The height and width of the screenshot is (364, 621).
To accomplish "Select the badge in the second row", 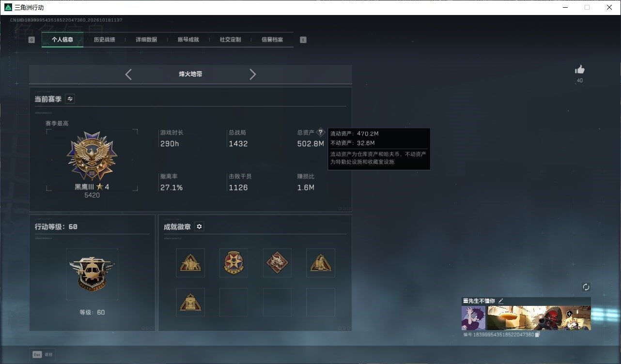I will point(190,303).
